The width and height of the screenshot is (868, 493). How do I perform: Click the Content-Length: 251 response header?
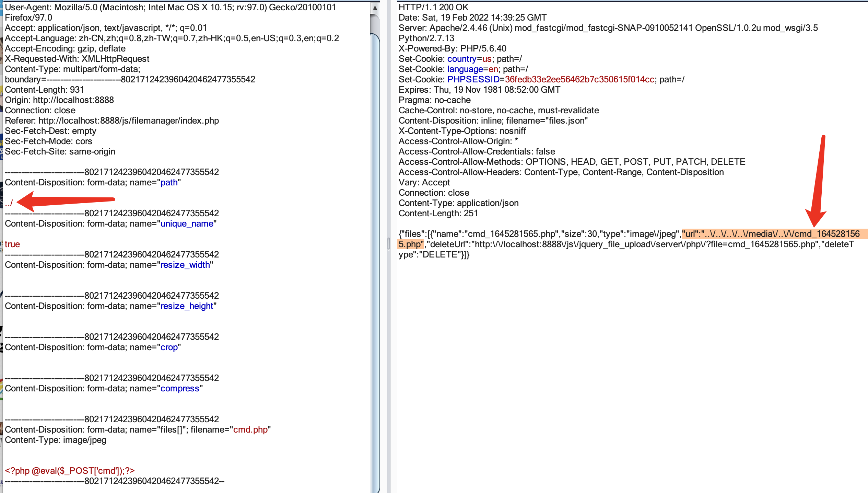click(x=438, y=213)
